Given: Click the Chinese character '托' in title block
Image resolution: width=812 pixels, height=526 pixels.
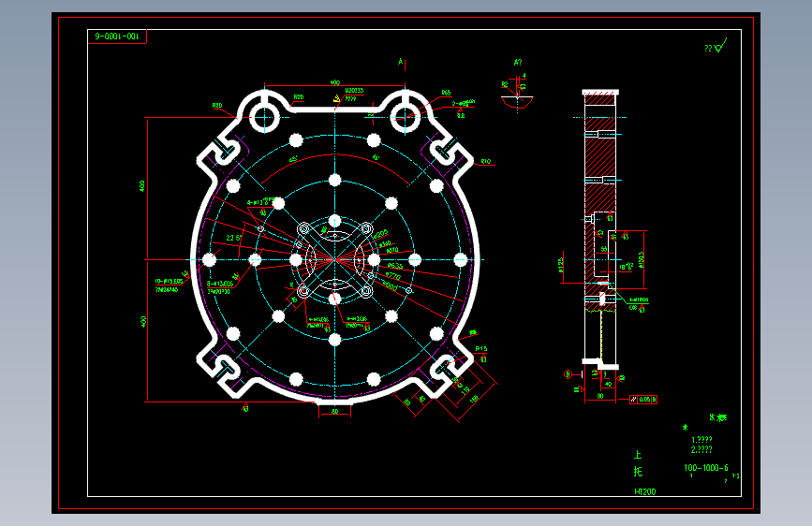Looking at the screenshot, I should 638,471.
